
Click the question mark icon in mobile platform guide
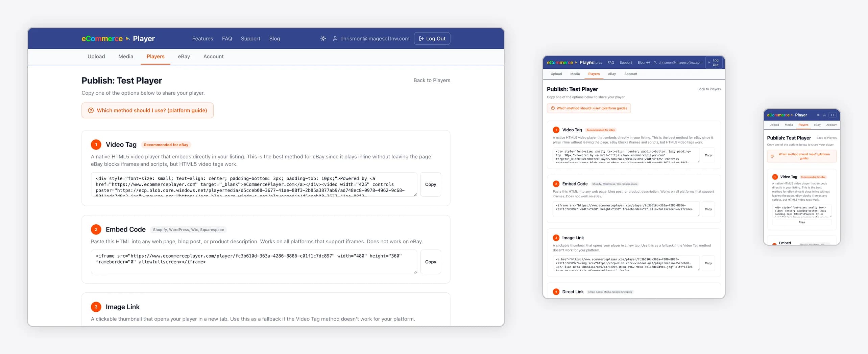772,156
